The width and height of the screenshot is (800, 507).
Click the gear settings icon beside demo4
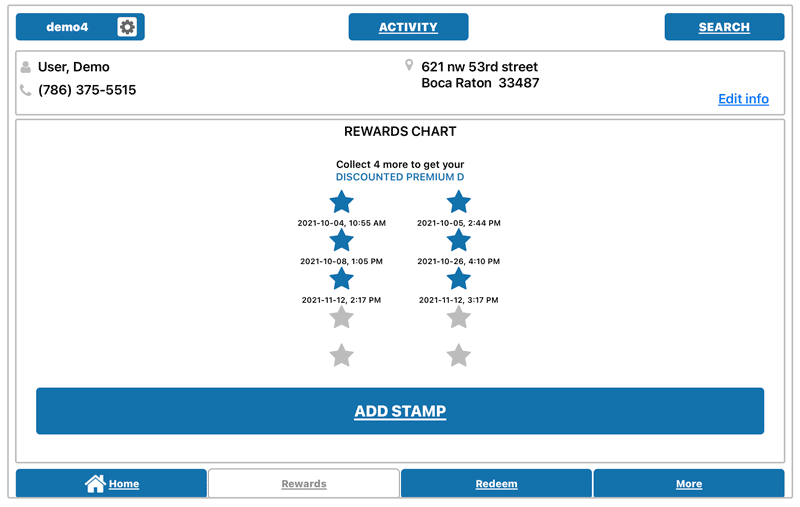click(x=127, y=27)
